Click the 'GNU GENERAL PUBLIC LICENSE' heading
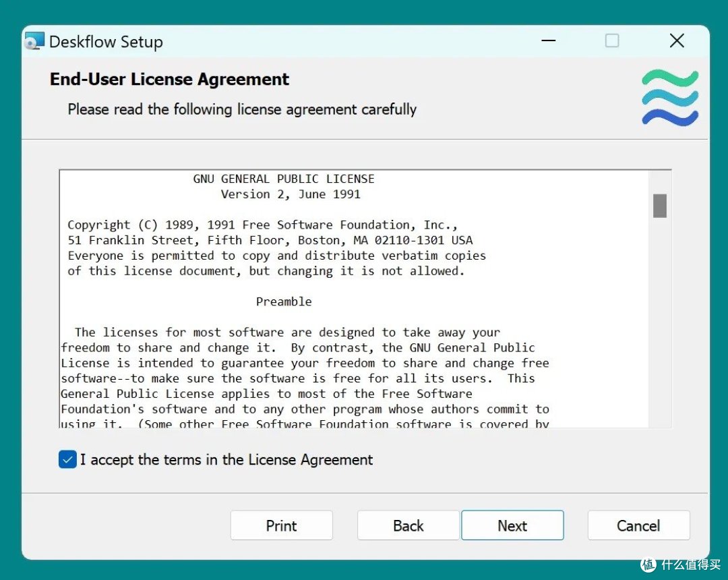 tap(284, 179)
